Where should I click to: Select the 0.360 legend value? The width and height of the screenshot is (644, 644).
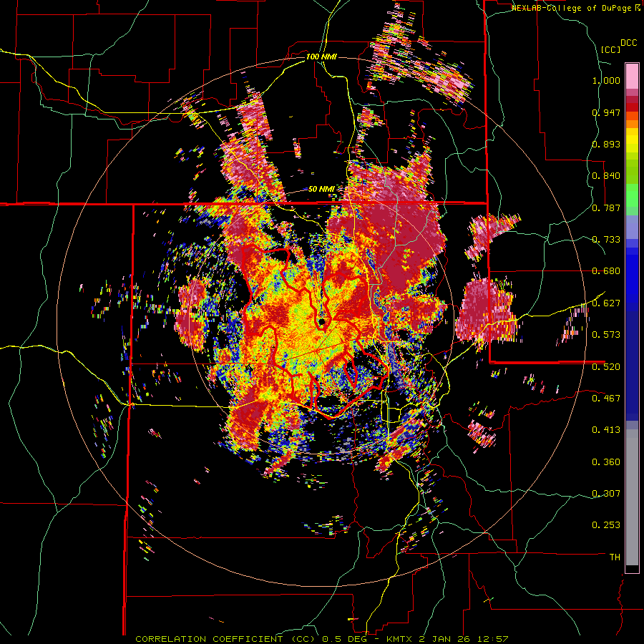[606, 462]
